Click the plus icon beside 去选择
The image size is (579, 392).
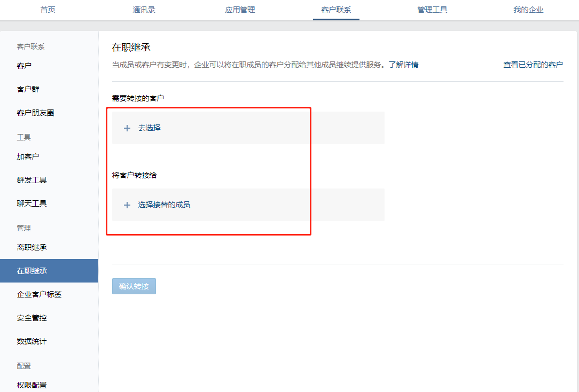pyautogui.click(x=127, y=128)
